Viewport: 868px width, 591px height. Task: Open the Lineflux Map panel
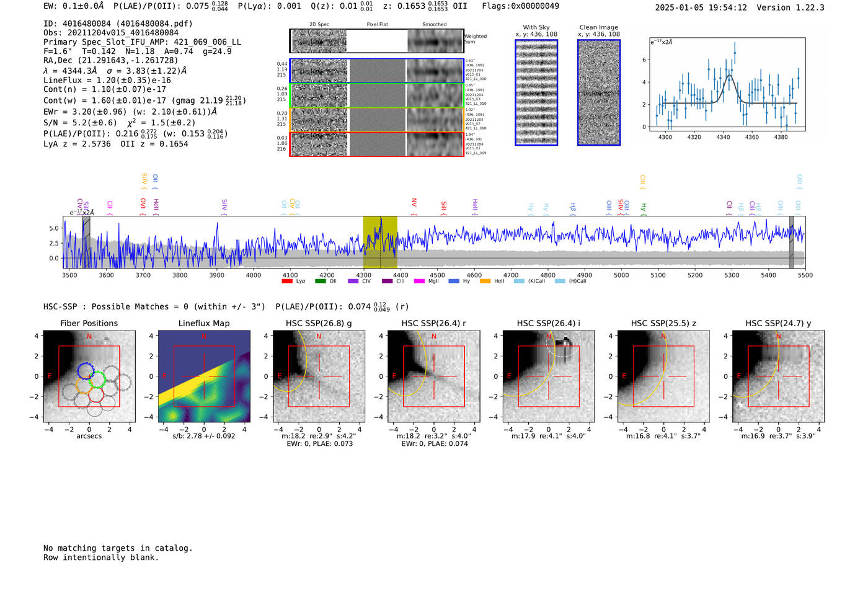point(204,376)
